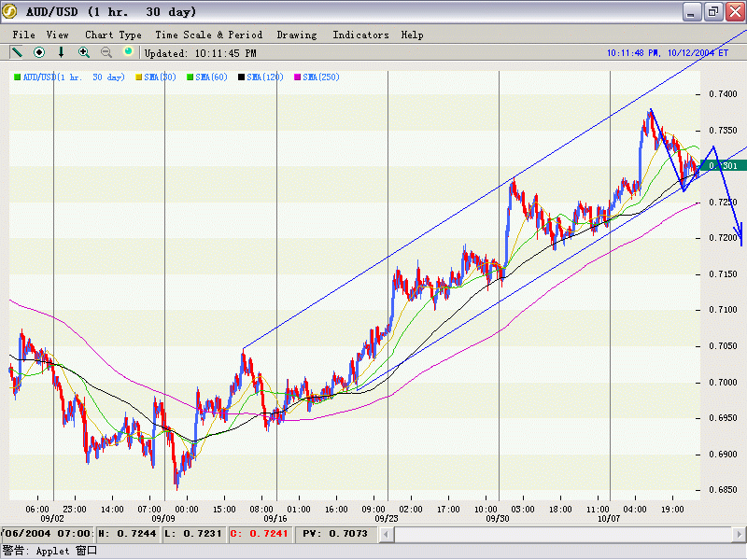Click the yellow SMA(30) color swatch

tap(139, 77)
